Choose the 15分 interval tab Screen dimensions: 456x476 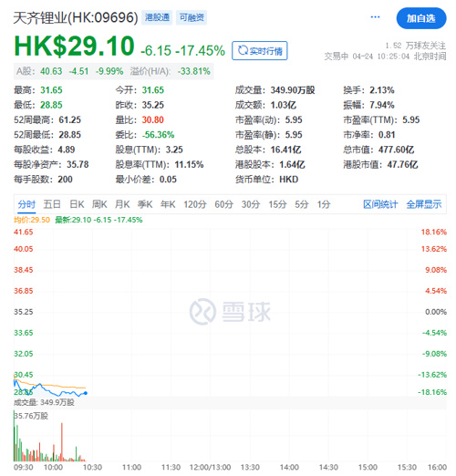click(277, 204)
